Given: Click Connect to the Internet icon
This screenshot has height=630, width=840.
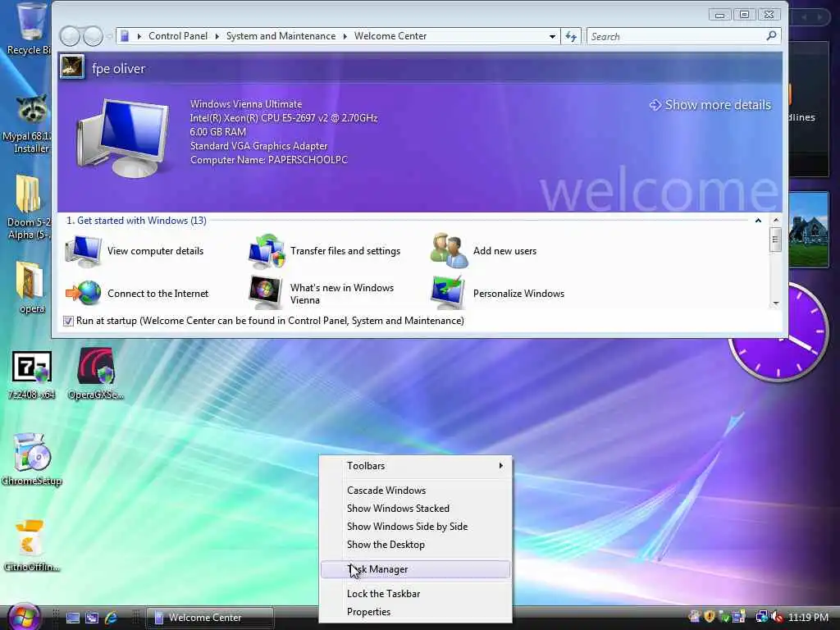Looking at the screenshot, I should point(83,293).
